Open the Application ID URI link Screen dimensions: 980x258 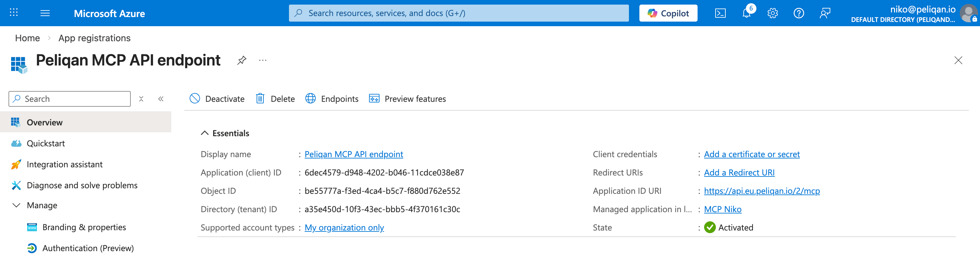(762, 191)
